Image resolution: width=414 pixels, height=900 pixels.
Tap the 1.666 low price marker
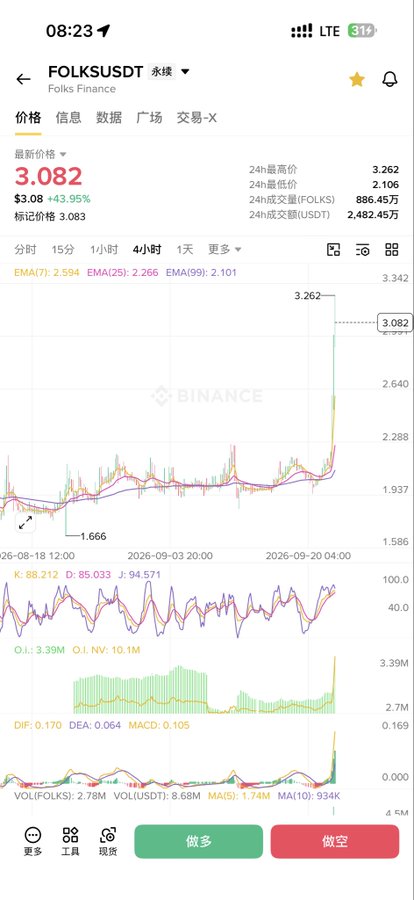click(93, 536)
